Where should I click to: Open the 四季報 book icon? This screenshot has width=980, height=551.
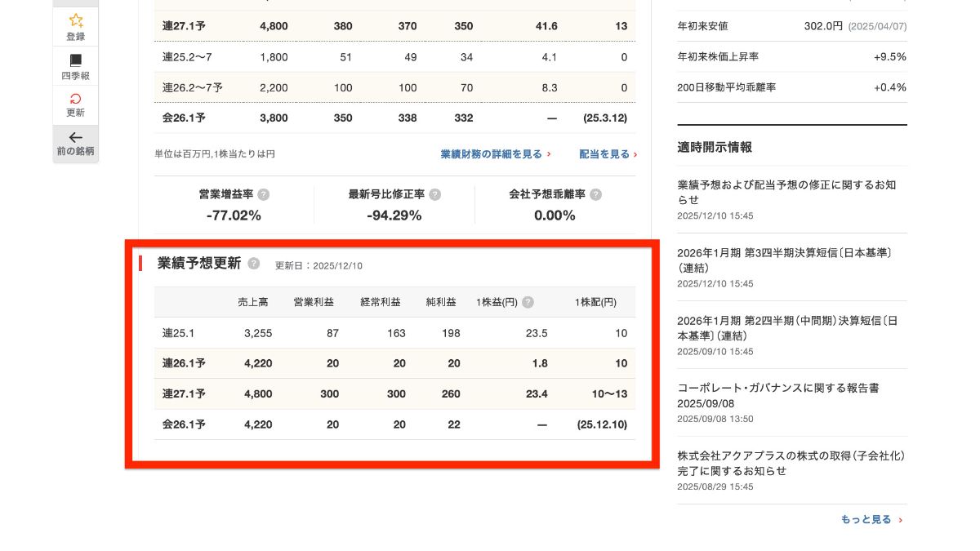pyautogui.click(x=75, y=60)
